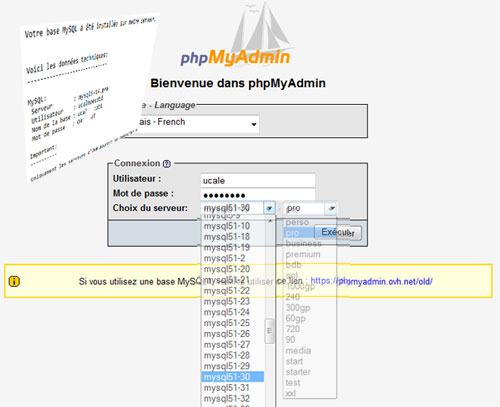
Task: Select mysql51-22 in the server list
Action: 233,291
